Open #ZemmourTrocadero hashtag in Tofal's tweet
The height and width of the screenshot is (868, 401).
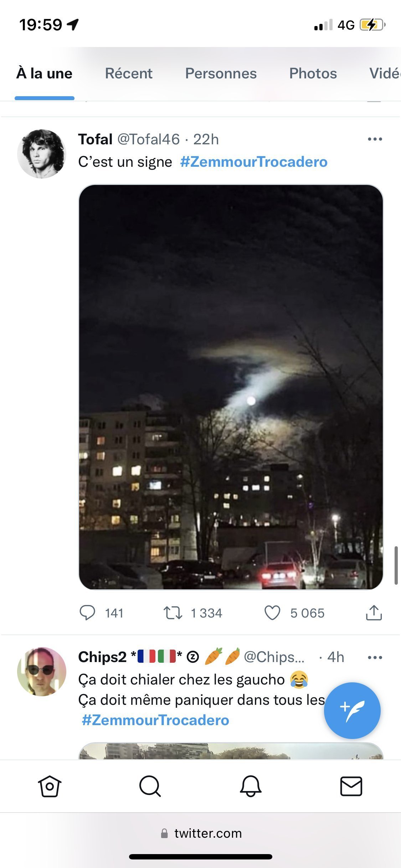(254, 162)
